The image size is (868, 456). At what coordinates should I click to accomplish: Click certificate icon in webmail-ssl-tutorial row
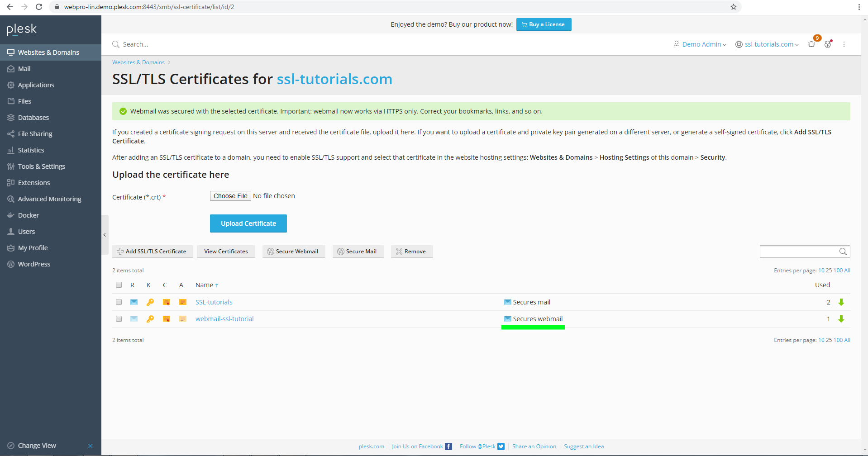coord(167,319)
